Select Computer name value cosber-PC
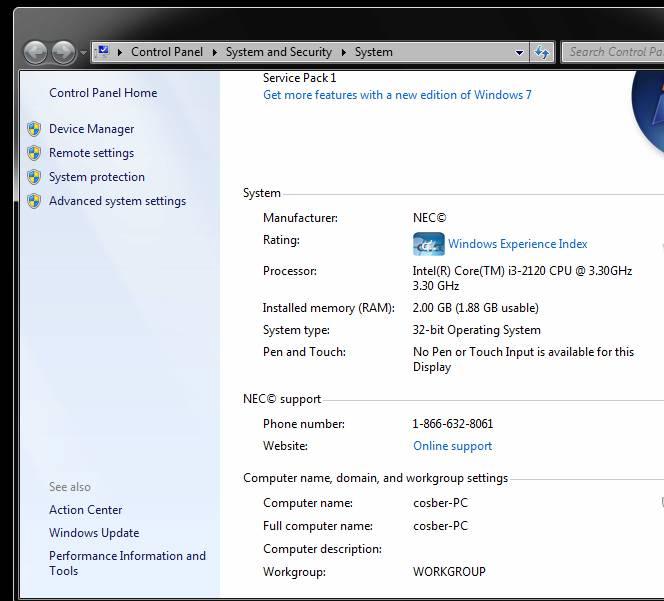664x601 pixels. point(440,503)
